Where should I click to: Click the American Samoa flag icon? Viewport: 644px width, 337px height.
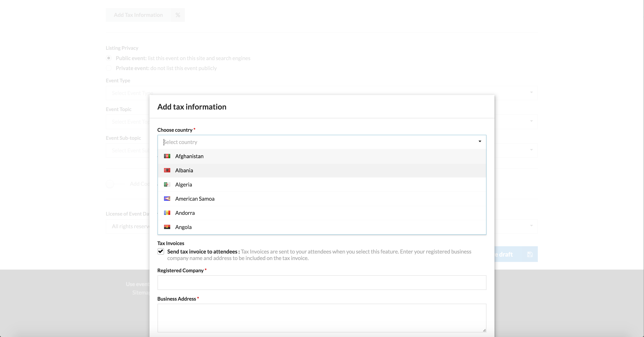click(x=167, y=199)
